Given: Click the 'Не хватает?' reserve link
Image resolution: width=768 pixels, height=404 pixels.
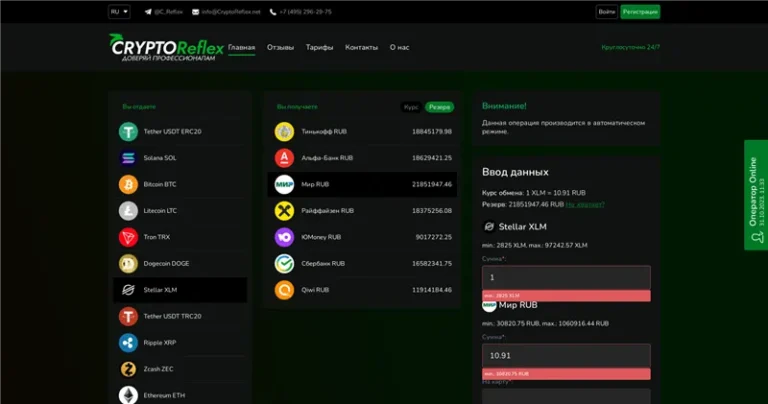Looking at the screenshot, I should (x=585, y=204).
